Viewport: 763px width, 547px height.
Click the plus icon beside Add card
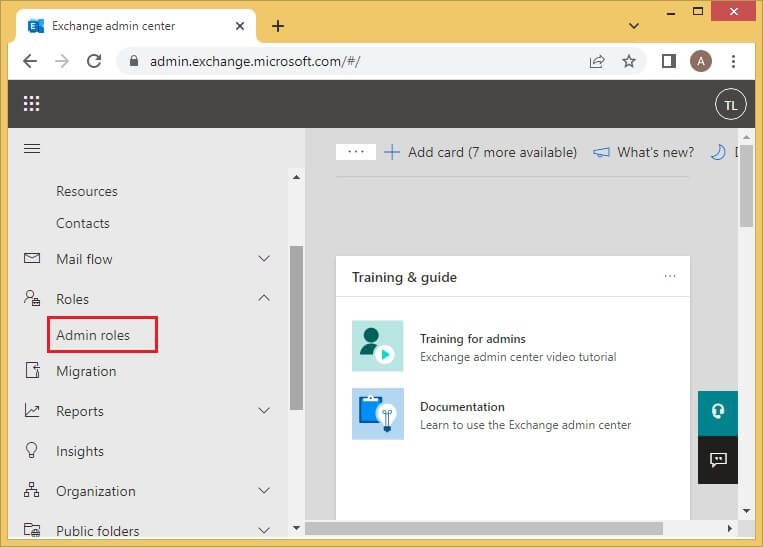point(392,152)
